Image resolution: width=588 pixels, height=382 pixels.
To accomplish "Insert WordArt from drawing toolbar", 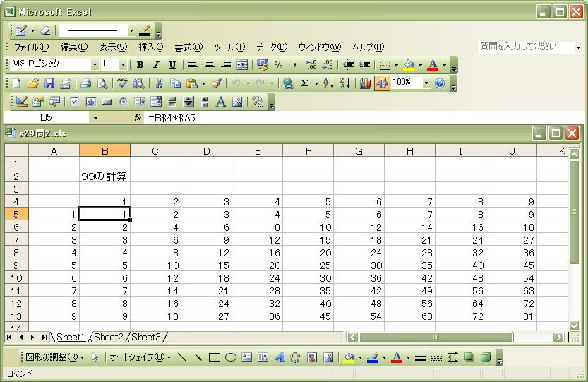I will [x=280, y=357].
